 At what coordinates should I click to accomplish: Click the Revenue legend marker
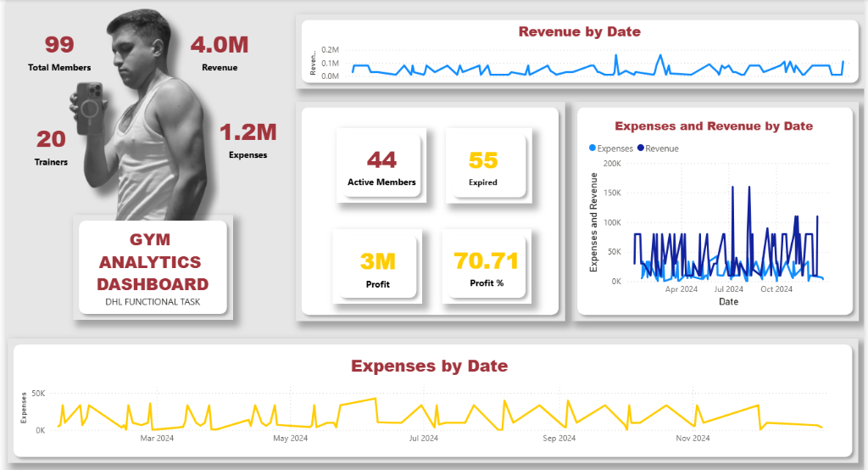pyautogui.click(x=641, y=148)
